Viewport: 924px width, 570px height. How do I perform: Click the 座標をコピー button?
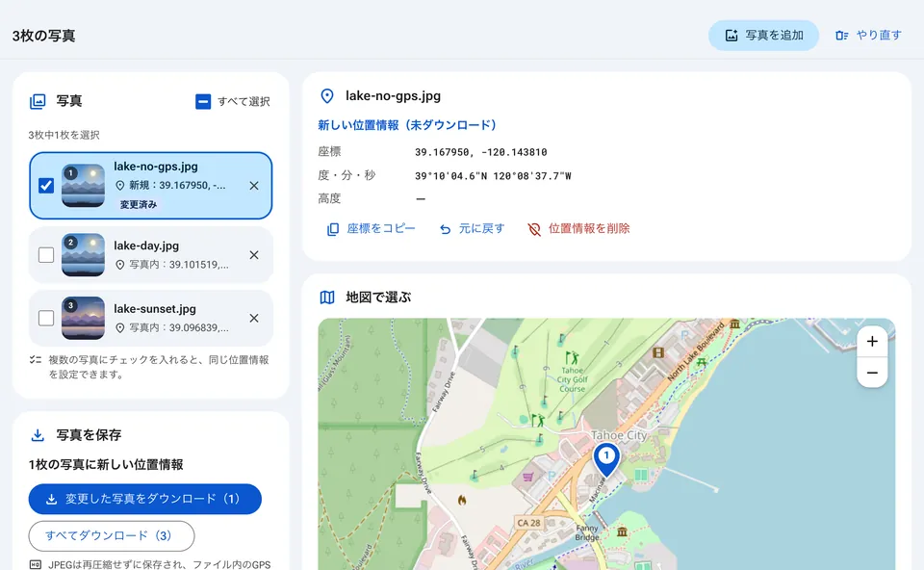click(x=372, y=229)
